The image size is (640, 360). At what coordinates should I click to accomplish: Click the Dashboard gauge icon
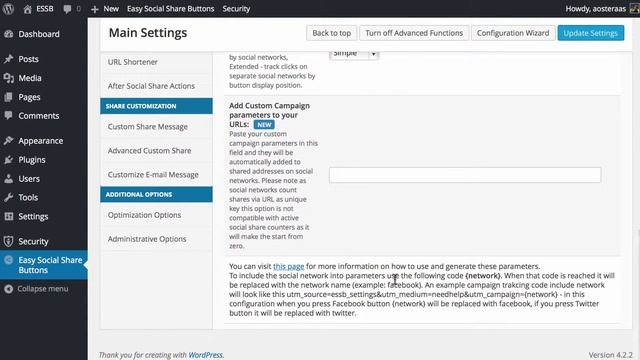pos(9,34)
